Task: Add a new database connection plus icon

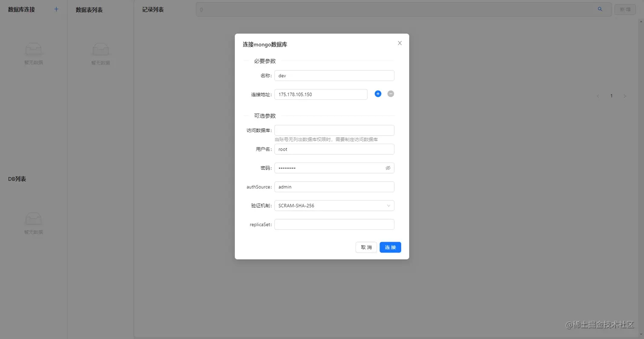Action: click(56, 9)
